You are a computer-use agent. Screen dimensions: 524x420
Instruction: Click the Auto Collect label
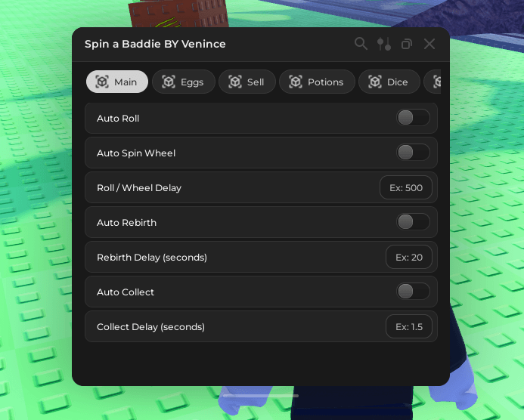126,292
